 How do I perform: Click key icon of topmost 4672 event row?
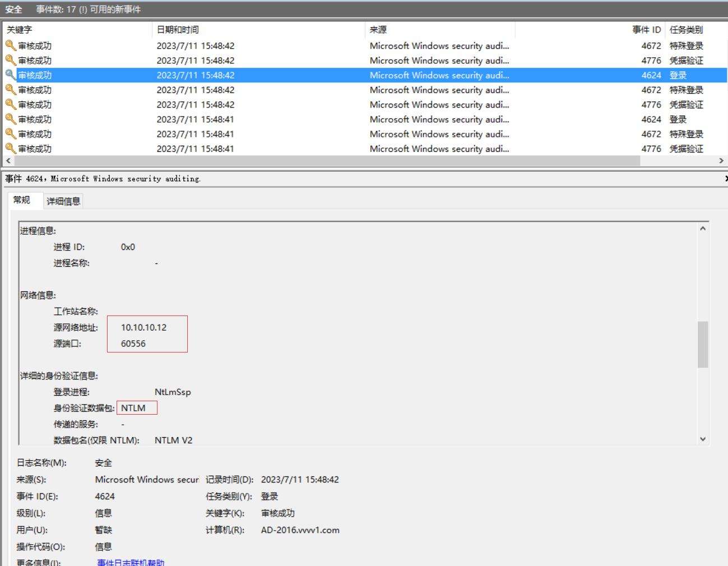[x=11, y=45]
